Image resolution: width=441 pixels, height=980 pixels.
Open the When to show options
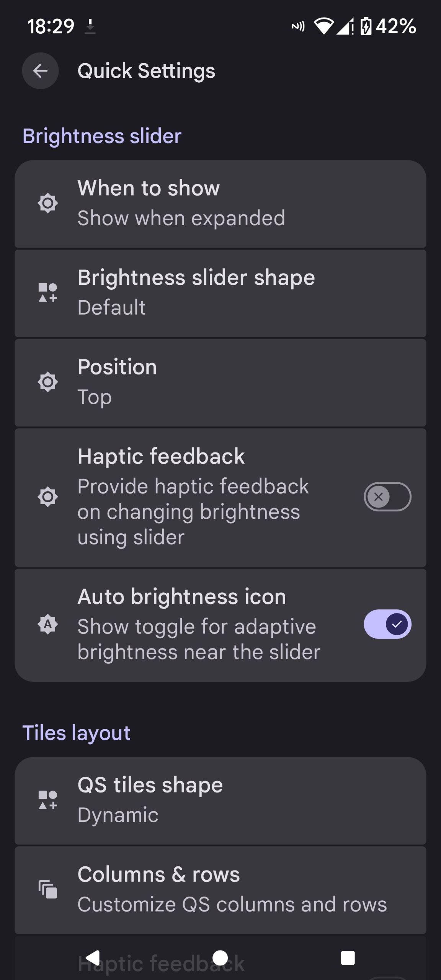[x=220, y=203]
